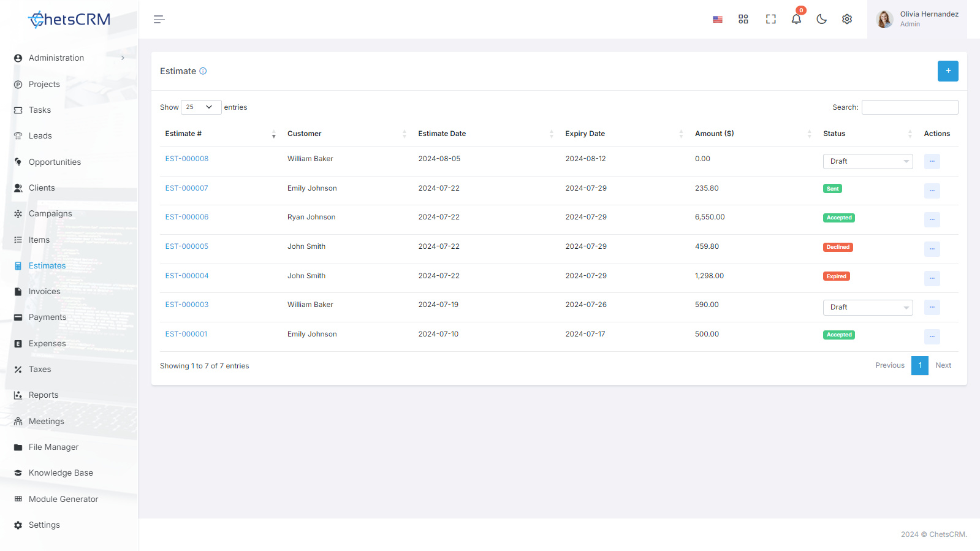
Task: Click the Sent status badge for EST-000007
Action: (832, 189)
